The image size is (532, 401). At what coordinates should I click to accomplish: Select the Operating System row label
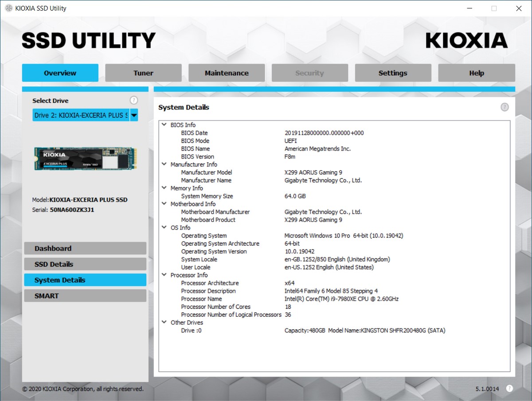click(x=204, y=236)
